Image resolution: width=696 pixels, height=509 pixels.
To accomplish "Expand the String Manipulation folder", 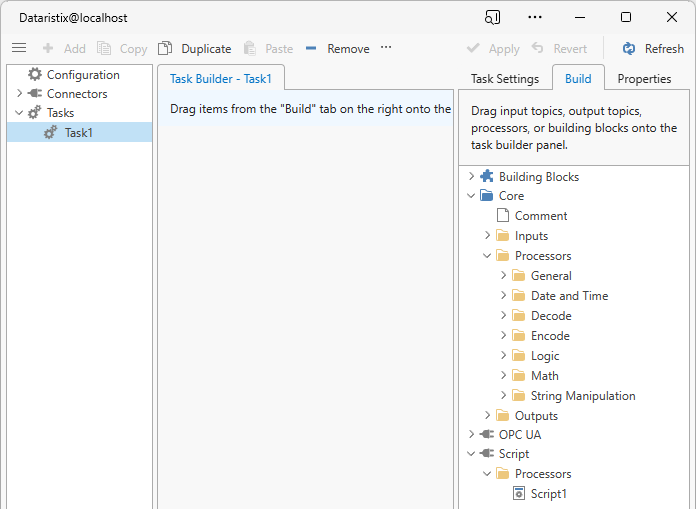I will [504, 396].
